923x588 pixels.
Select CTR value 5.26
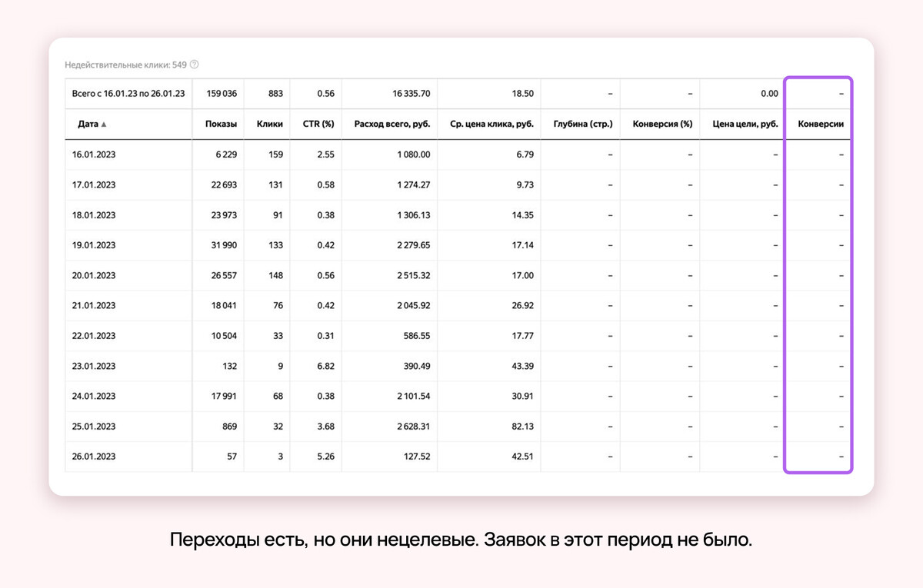pos(326,457)
